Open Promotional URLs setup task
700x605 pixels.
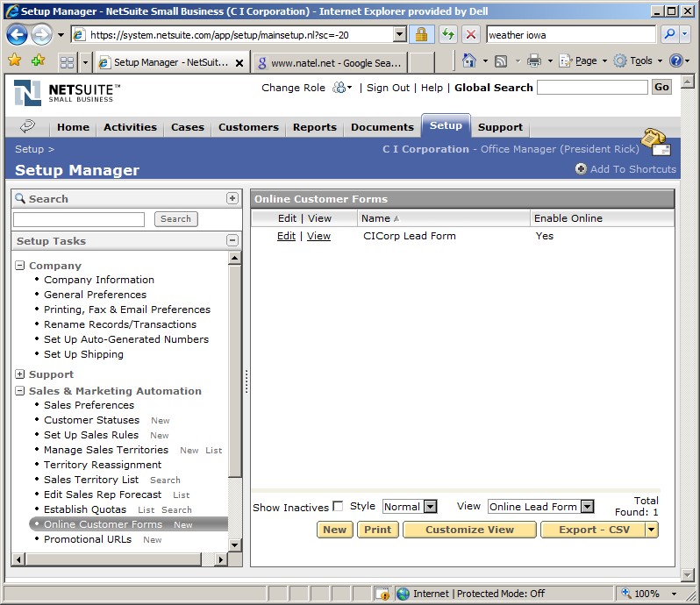88,539
